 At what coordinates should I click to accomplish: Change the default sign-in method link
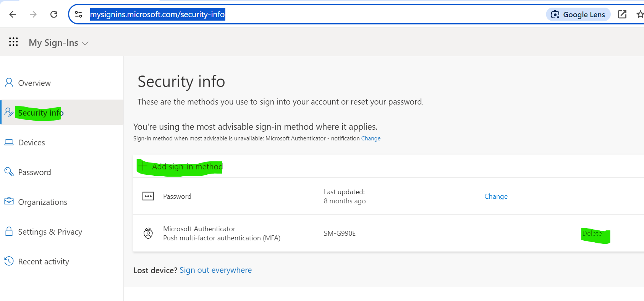[371, 138]
